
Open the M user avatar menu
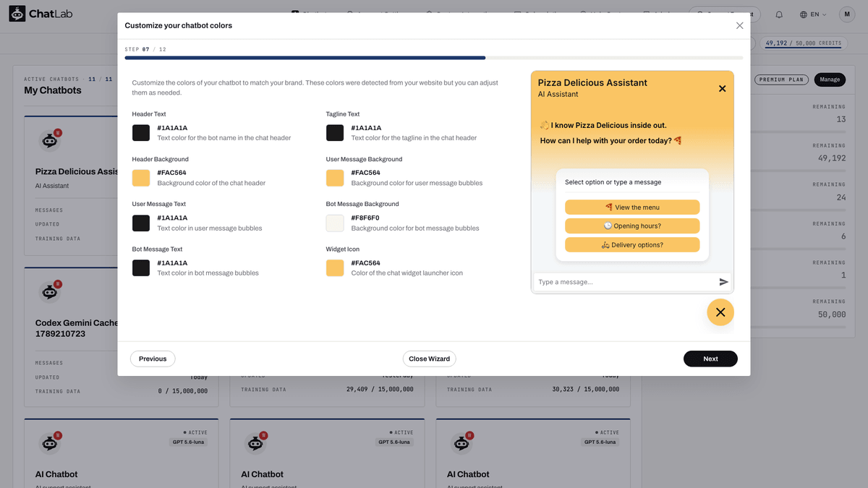(x=847, y=14)
